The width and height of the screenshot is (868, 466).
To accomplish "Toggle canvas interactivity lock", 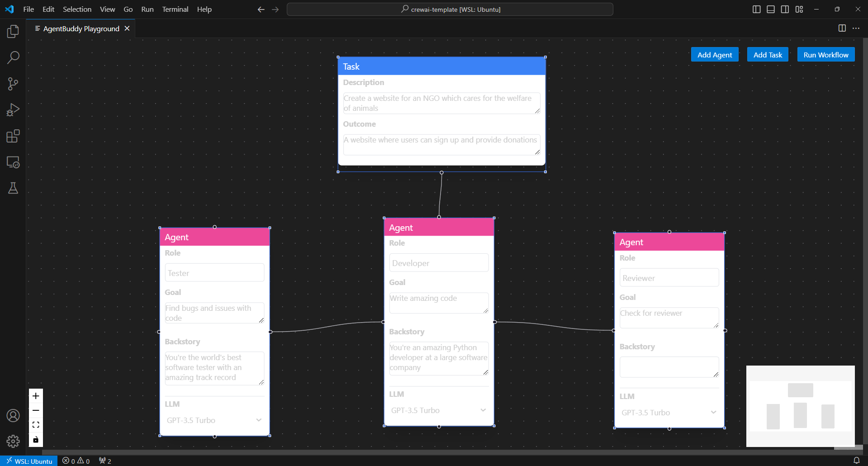I will point(36,439).
